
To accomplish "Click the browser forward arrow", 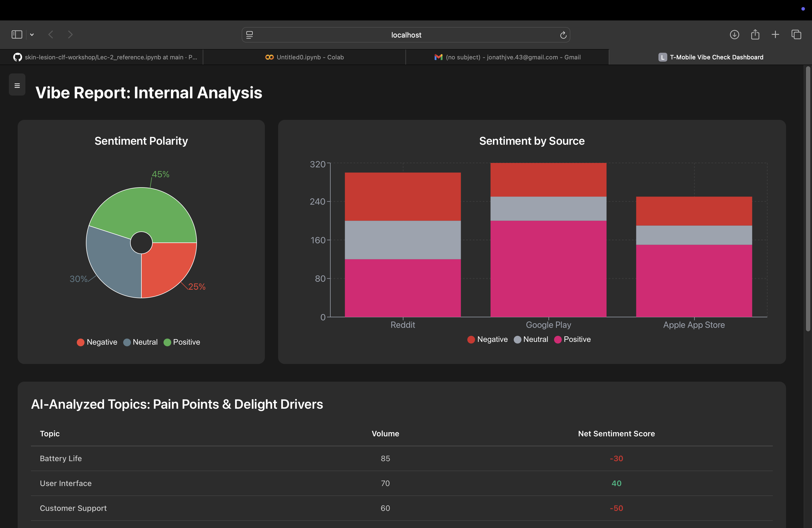I will (70, 35).
